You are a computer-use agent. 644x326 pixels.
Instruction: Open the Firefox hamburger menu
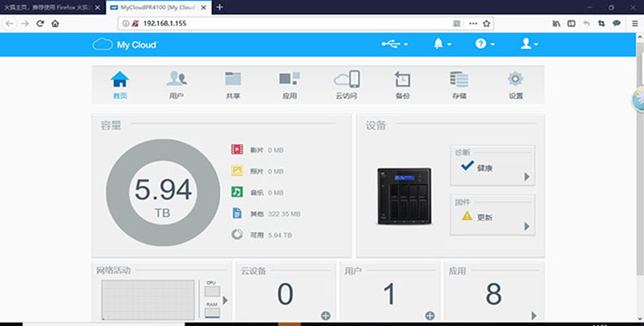click(x=635, y=24)
